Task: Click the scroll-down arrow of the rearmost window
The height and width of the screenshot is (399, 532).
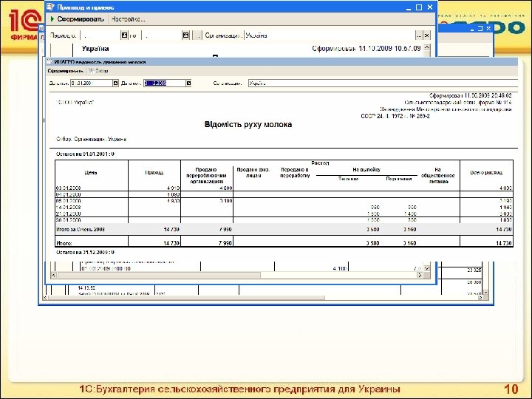Action: (485, 292)
